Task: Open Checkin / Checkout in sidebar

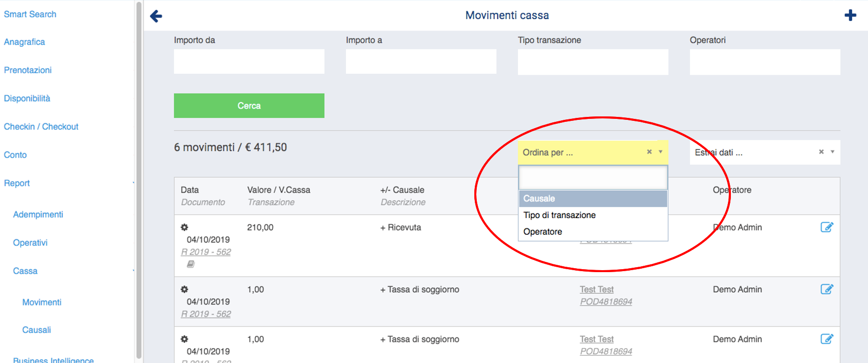Action: (x=41, y=127)
